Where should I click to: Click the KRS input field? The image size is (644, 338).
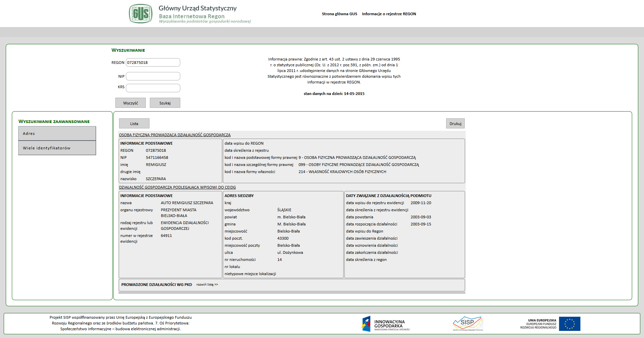(153, 88)
